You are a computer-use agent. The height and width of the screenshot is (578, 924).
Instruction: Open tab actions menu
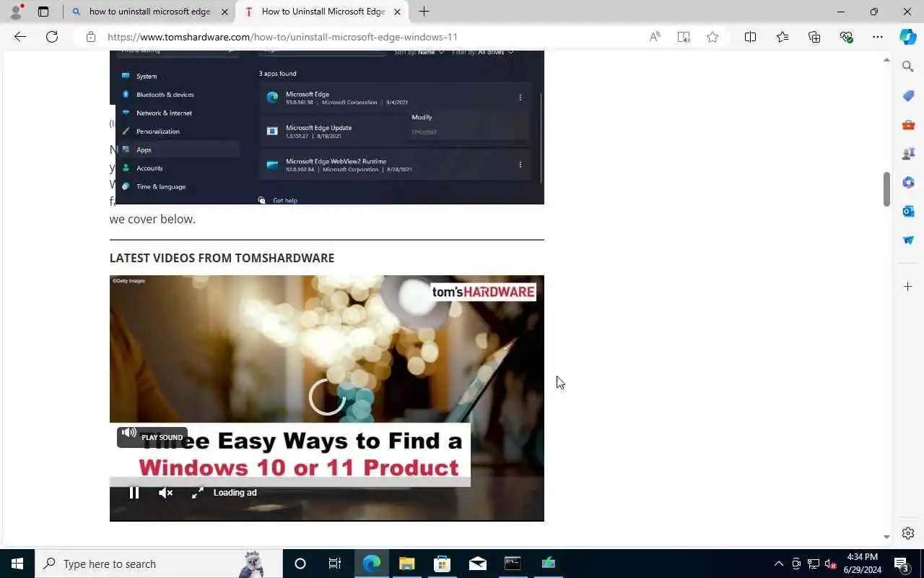[x=43, y=12]
